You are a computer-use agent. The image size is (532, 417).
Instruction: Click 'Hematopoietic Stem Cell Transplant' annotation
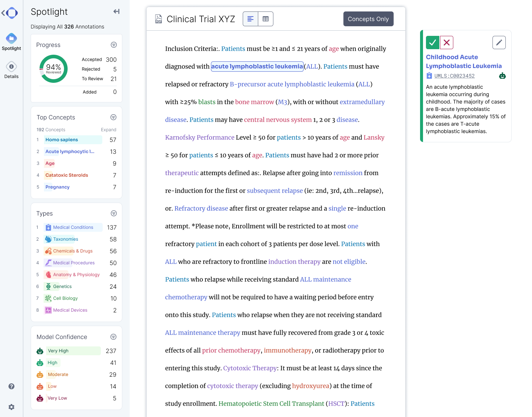click(271, 404)
